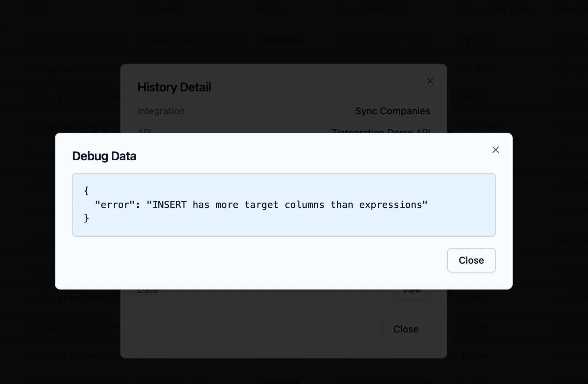Click Close button in History Detail dialog

tap(406, 329)
